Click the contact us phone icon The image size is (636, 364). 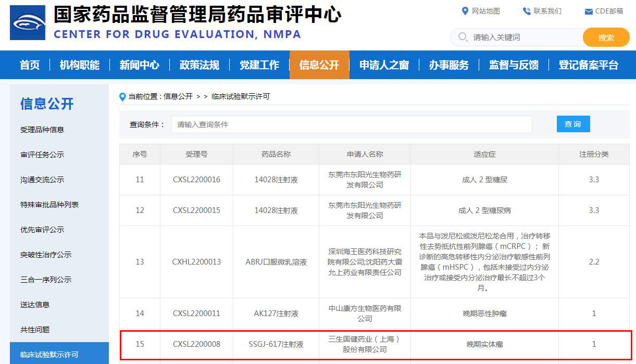point(527,11)
